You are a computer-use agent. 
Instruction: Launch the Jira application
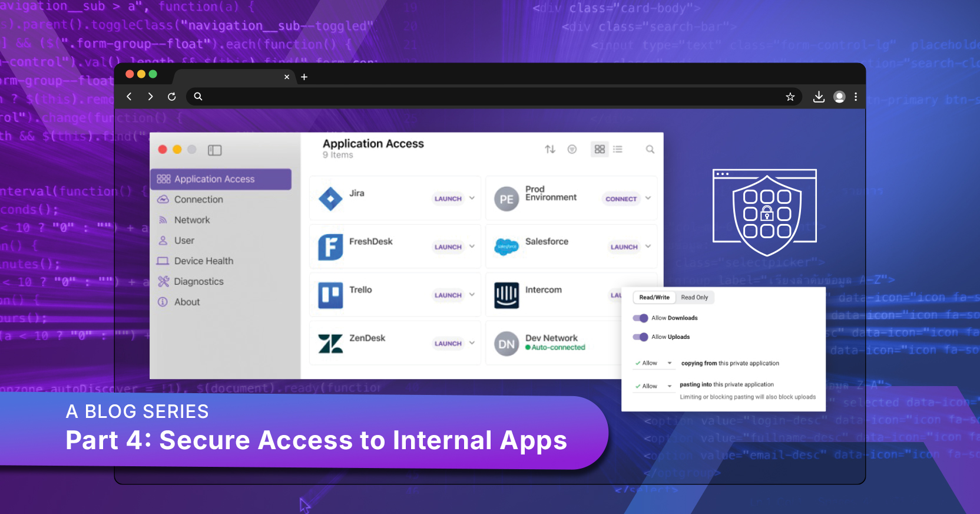(448, 199)
